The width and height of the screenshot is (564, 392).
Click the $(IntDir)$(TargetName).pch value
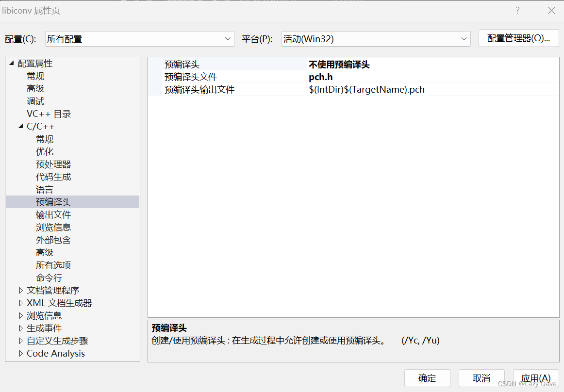pyautogui.click(x=366, y=90)
